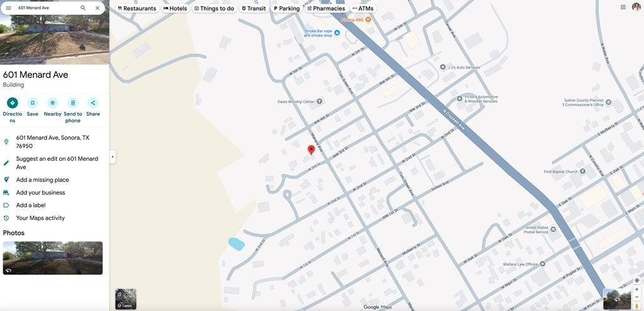Open Google apps grid

pos(623,7)
